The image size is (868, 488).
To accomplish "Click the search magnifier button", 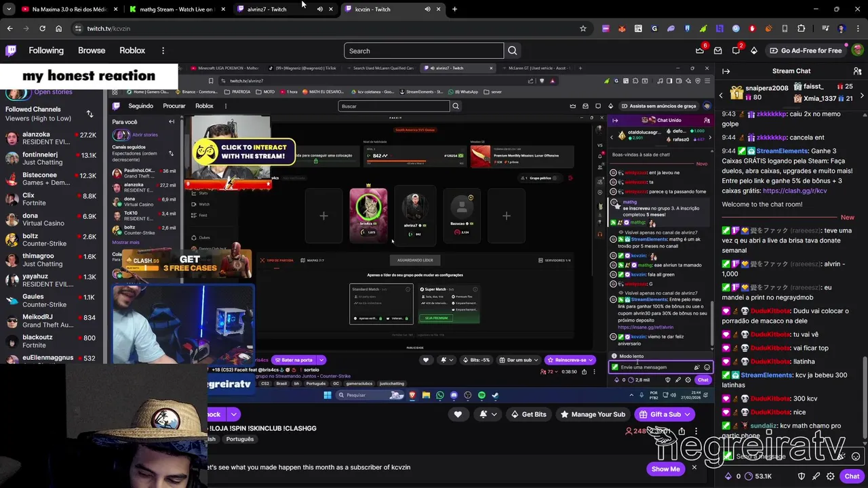I will [513, 51].
